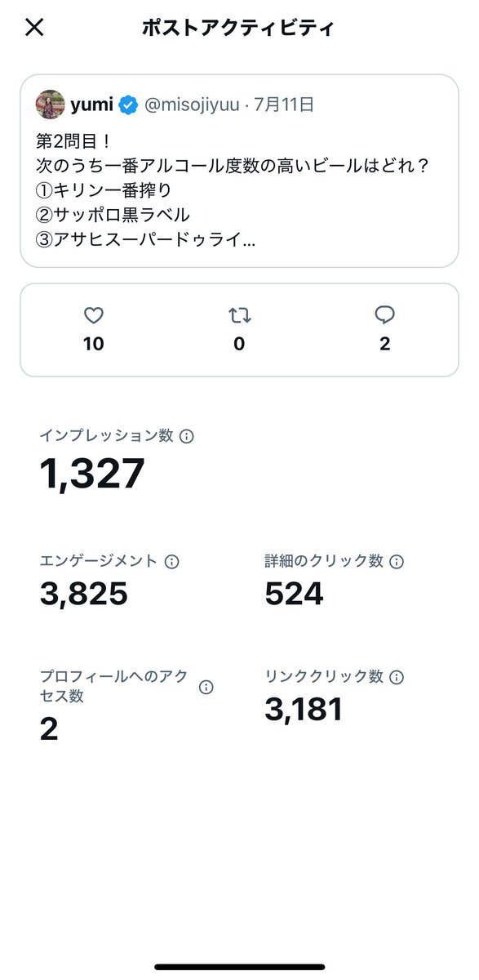Tap the 3,825 engagement number
Screen dimensions: 479x980
84,594
